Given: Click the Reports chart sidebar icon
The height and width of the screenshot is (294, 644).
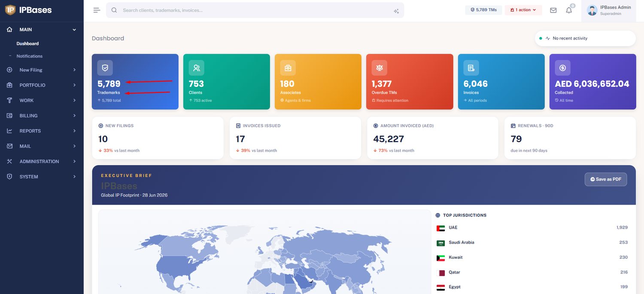Looking at the screenshot, I should (9, 131).
